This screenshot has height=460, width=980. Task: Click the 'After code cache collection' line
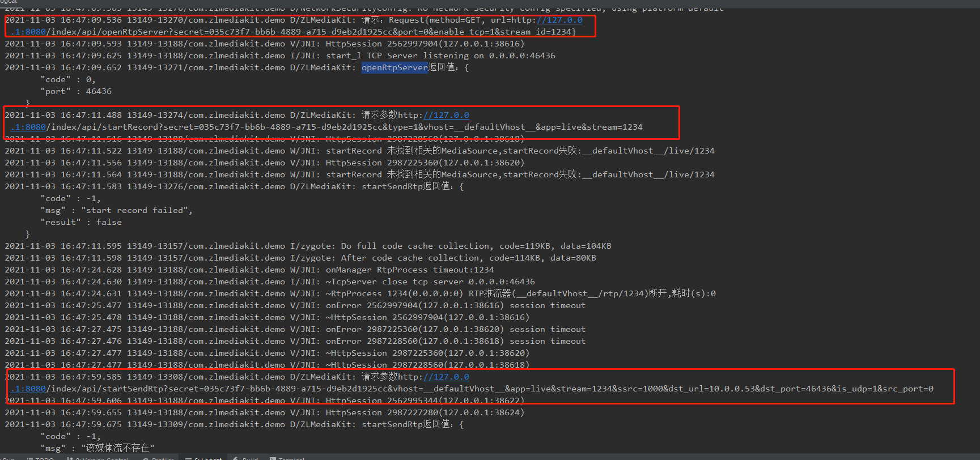[x=300, y=258]
